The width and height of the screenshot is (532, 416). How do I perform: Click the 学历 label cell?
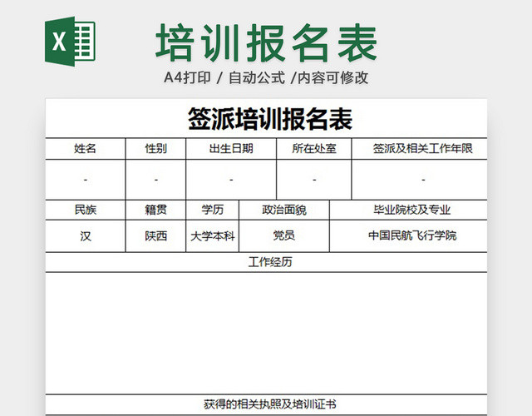click(x=213, y=210)
